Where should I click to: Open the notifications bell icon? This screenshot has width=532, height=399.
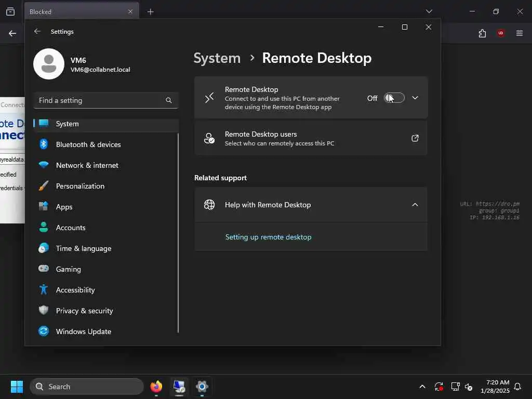(517, 387)
